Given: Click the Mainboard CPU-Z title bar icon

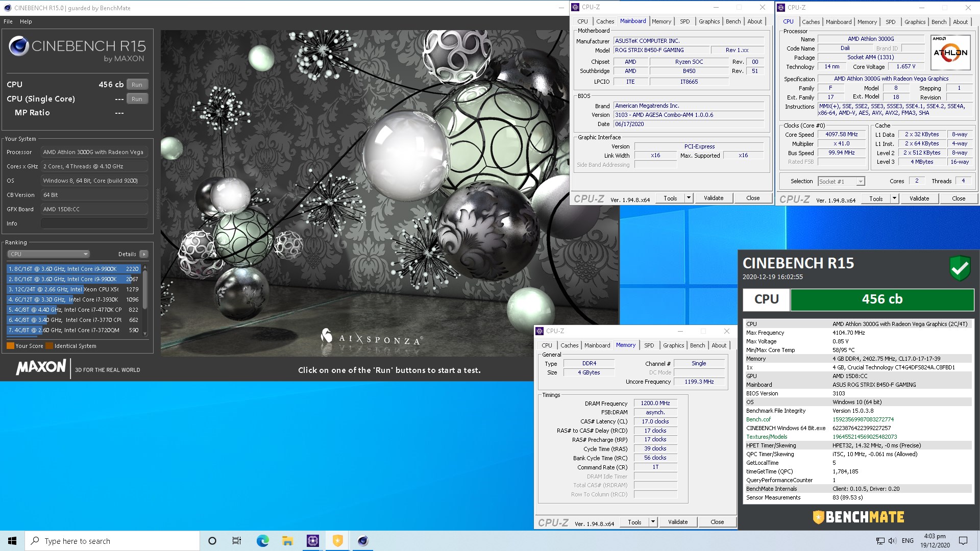Looking at the screenshot, I should pyautogui.click(x=575, y=7).
